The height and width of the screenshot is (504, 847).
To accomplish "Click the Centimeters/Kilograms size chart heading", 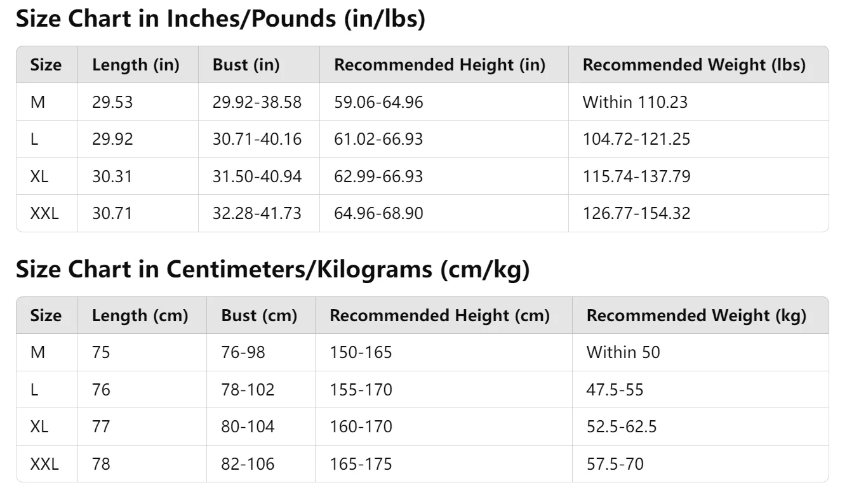I will (272, 270).
